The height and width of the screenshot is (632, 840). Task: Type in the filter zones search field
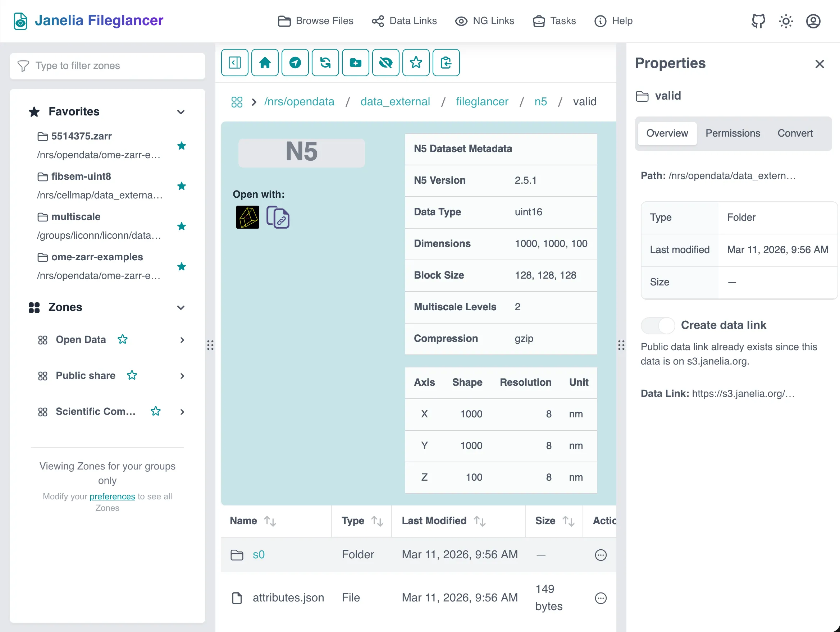click(x=108, y=66)
